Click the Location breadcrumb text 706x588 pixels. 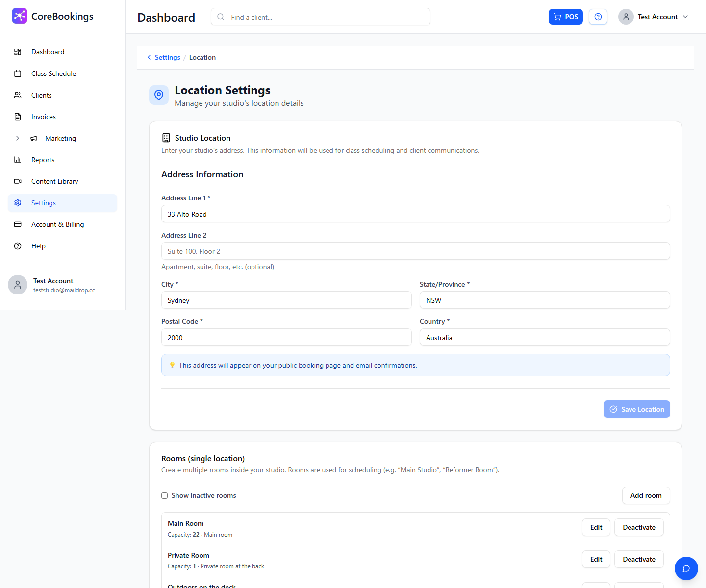tap(202, 57)
